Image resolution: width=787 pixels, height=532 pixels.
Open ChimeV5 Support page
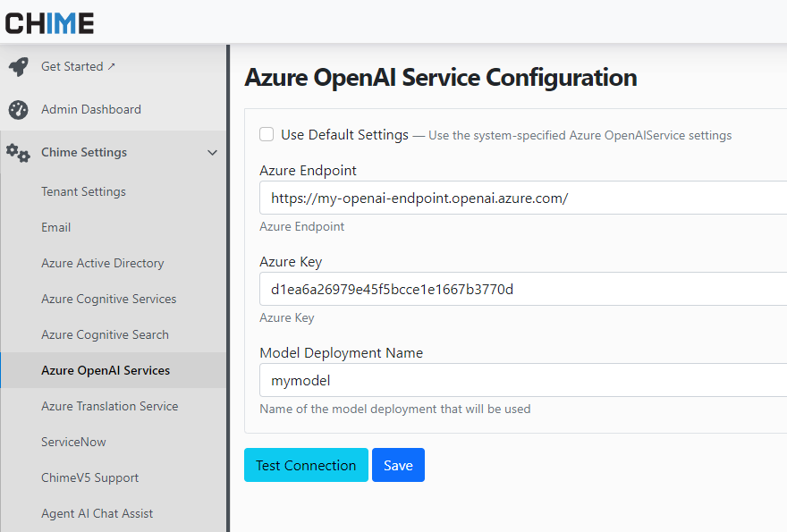pyautogui.click(x=89, y=477)
